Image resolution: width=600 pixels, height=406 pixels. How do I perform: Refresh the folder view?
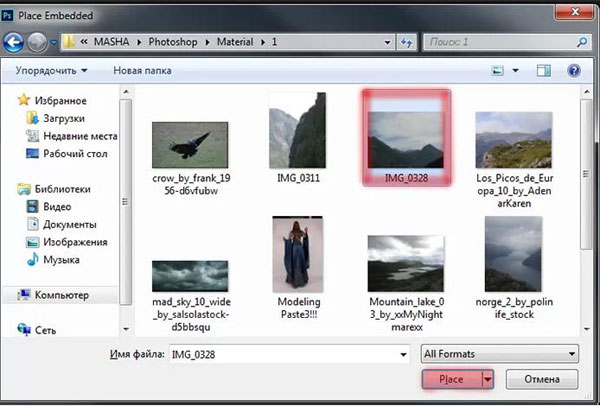[406, 42]
